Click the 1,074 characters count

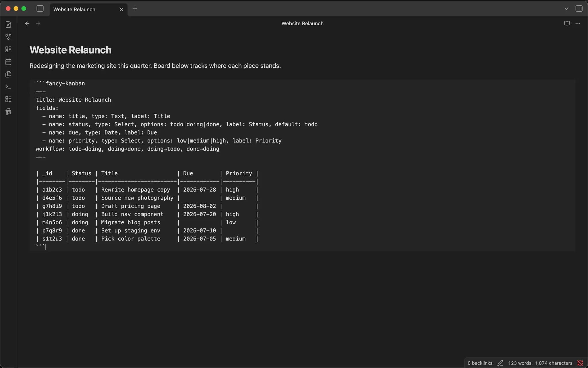553,363
